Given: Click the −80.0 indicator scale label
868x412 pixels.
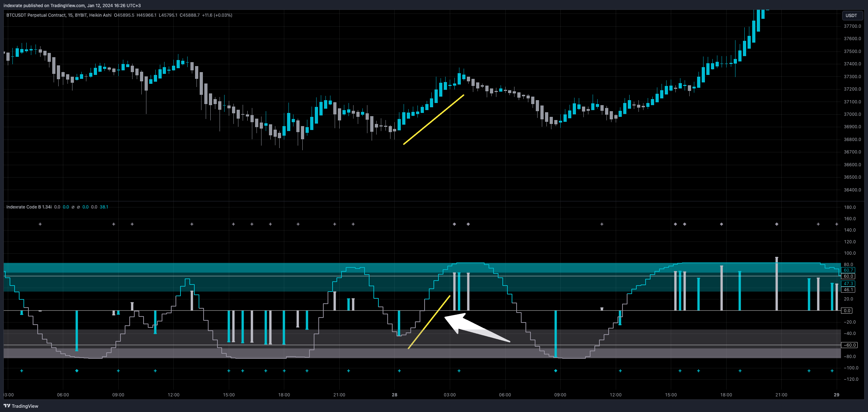Looking at the screenshot, I should pos(850,357).
